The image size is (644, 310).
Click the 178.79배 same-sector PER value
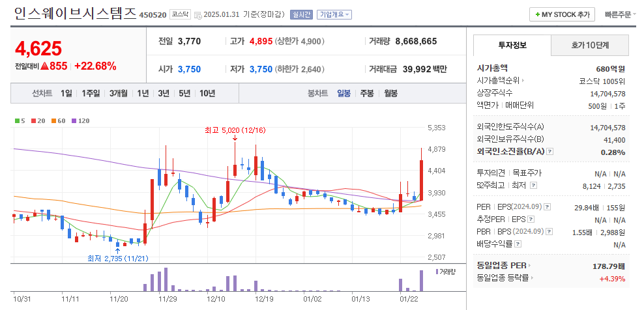tap(609, 266)
